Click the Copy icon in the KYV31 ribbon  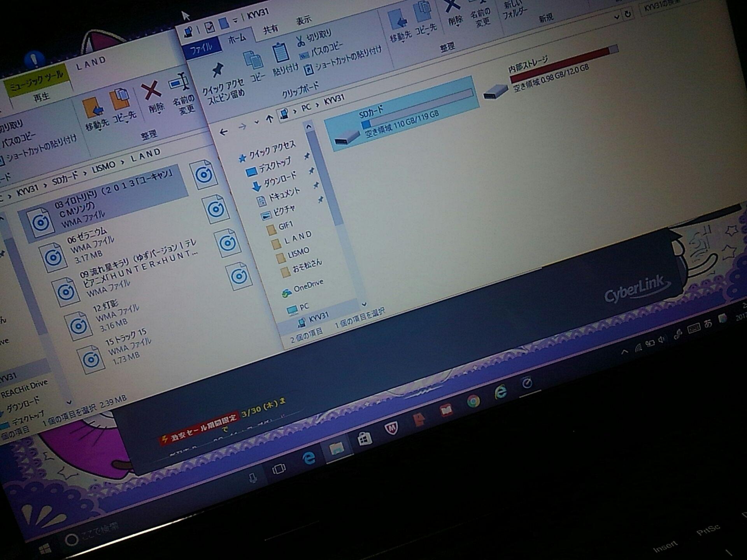255,66
